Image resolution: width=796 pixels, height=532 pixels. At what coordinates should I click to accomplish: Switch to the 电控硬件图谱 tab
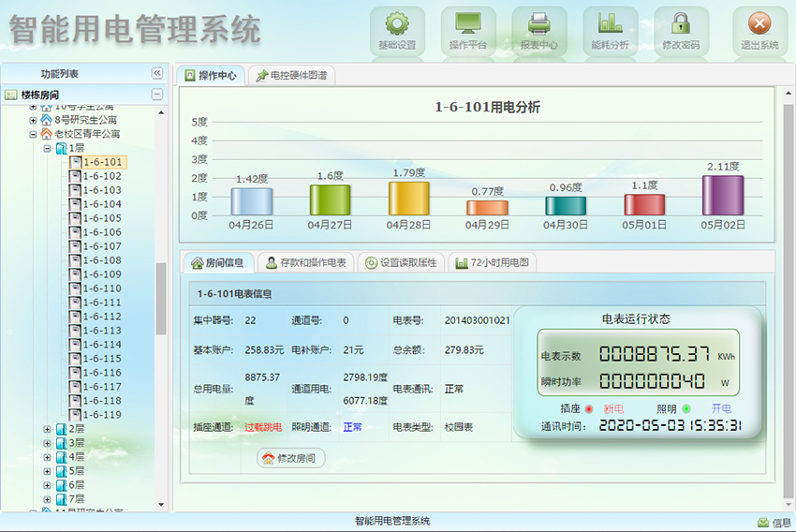point(294,76)
